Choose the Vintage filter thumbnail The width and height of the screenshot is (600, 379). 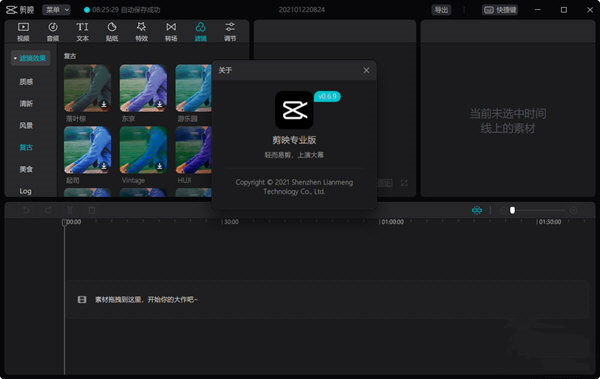pos(143,150)
